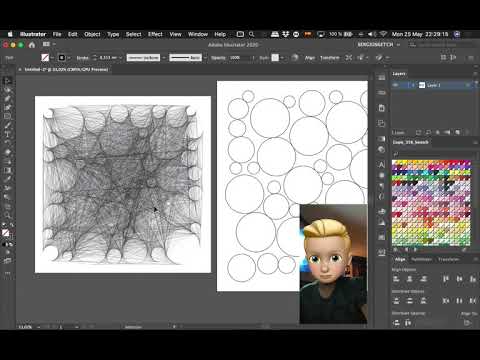This screenshot has width=480, height=360.
Task: Click the Opacity value field
Action: coord(239,58)
